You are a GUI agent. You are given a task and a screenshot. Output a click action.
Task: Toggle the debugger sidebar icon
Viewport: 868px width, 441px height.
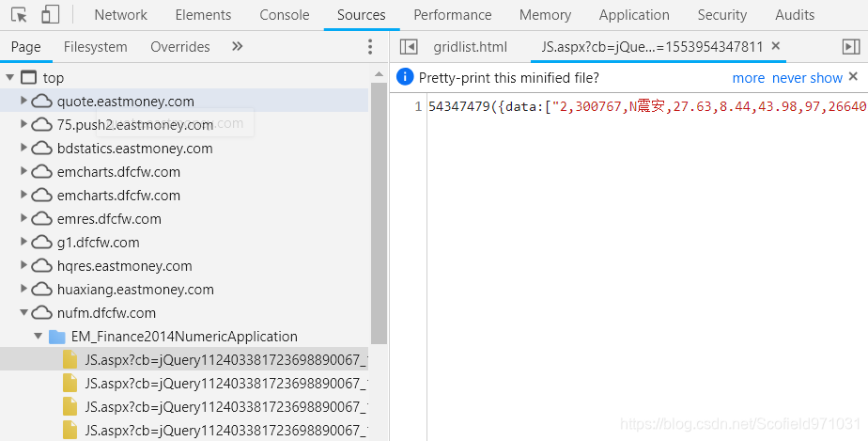tap(851, 46)
